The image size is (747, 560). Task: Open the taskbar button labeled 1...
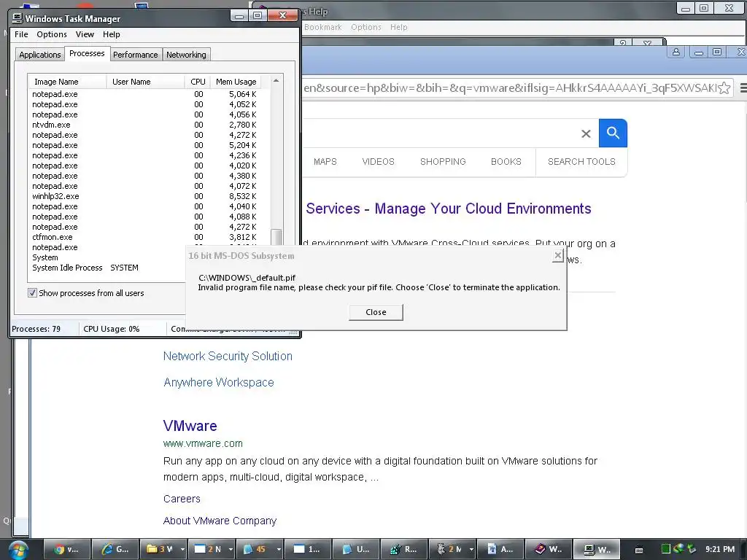click(x=307, y=549)
